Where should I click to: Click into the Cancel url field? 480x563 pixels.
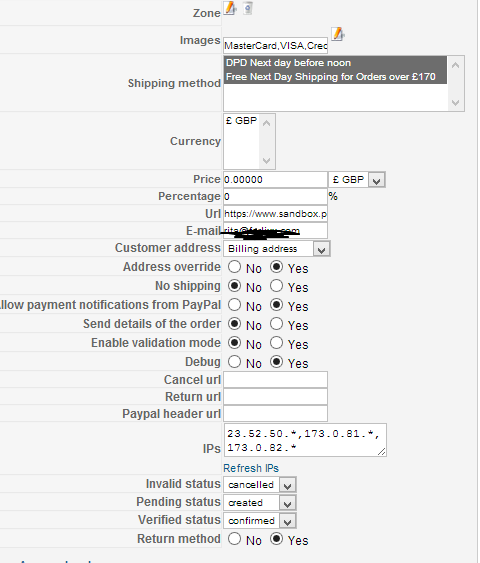275,380
